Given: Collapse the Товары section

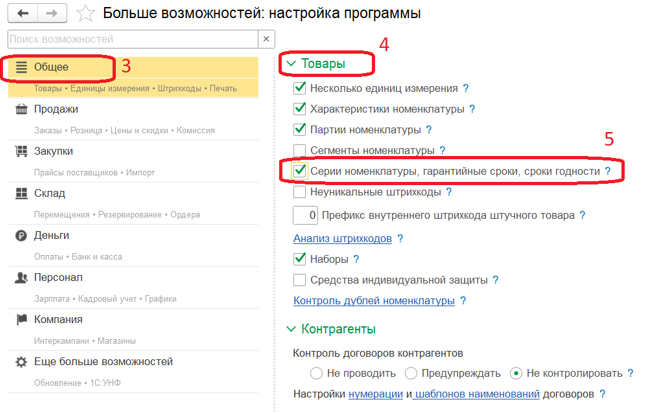Looking at the screenshot, I should point(292,64).
